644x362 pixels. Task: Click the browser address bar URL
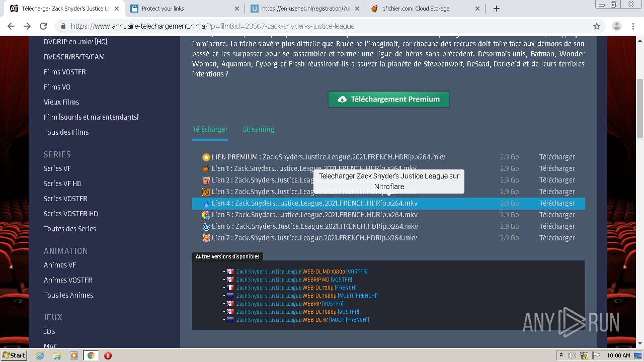(x=212, y=26)
